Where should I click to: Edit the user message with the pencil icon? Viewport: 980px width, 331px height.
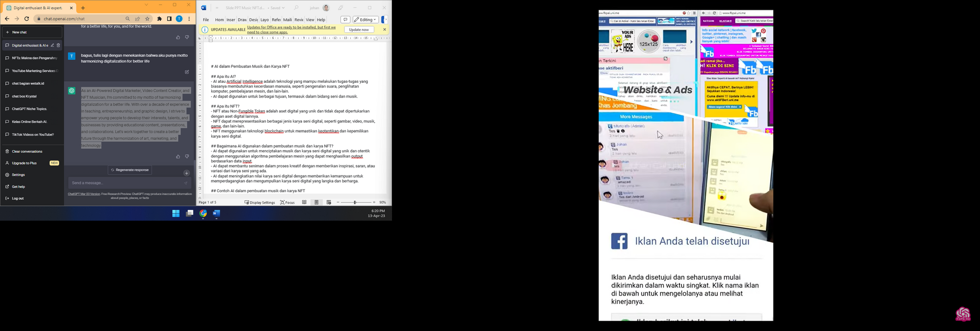coord(187,72)
